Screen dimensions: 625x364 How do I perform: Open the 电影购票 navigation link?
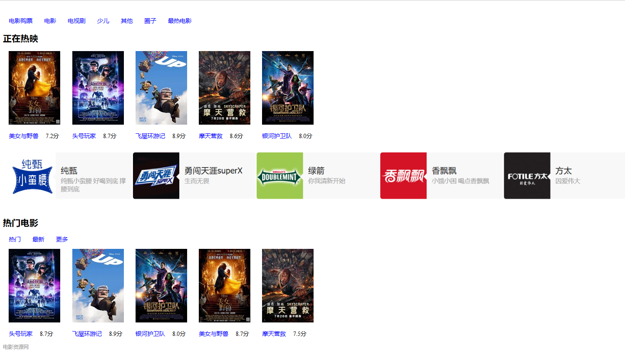[21, 21]
